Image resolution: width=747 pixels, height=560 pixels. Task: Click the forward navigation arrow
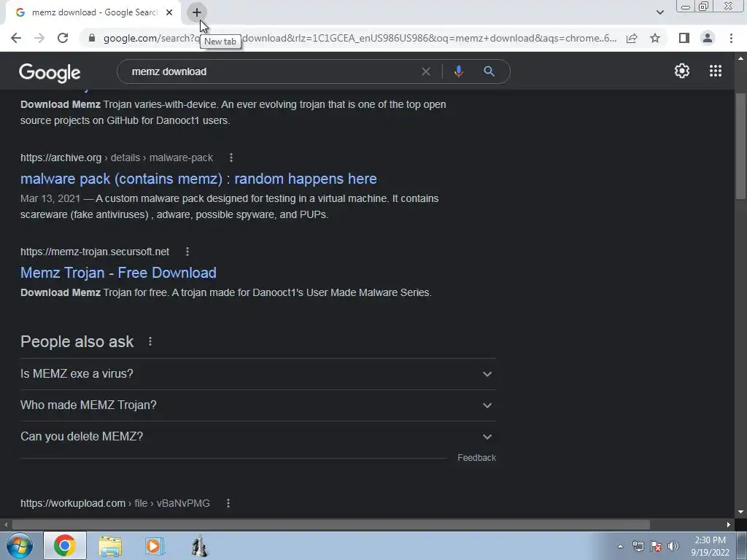point(39,38)
